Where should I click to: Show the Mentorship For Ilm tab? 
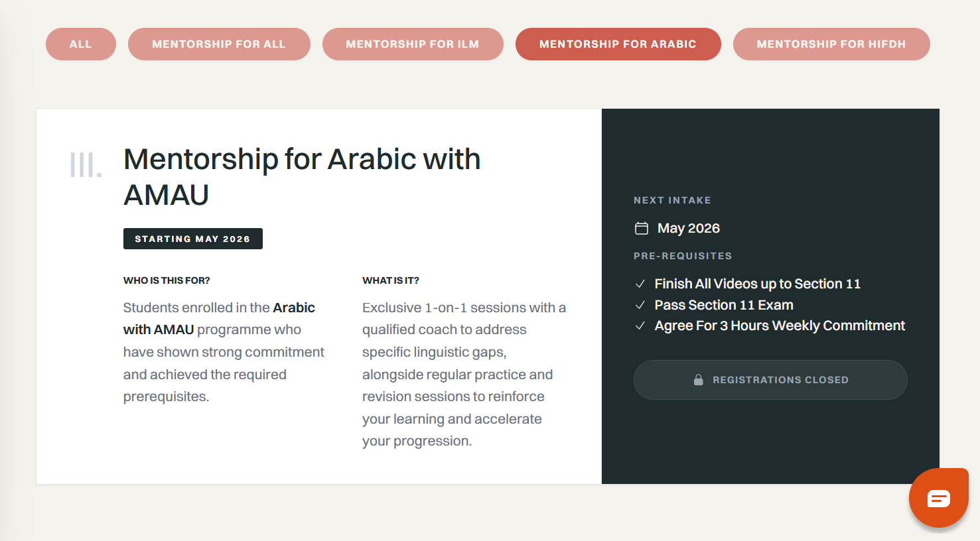(413, 44)
